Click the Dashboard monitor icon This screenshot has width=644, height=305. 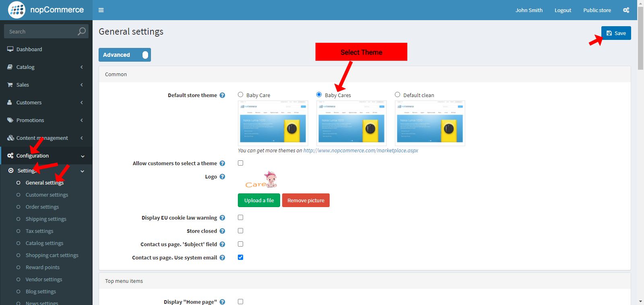coord(10,49)
